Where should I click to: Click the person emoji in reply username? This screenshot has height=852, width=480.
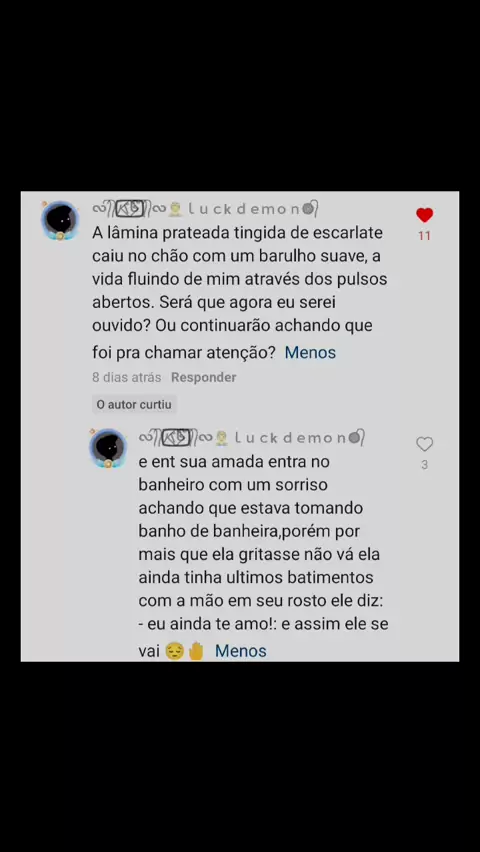pyautogui.click(x=221, y=437)
